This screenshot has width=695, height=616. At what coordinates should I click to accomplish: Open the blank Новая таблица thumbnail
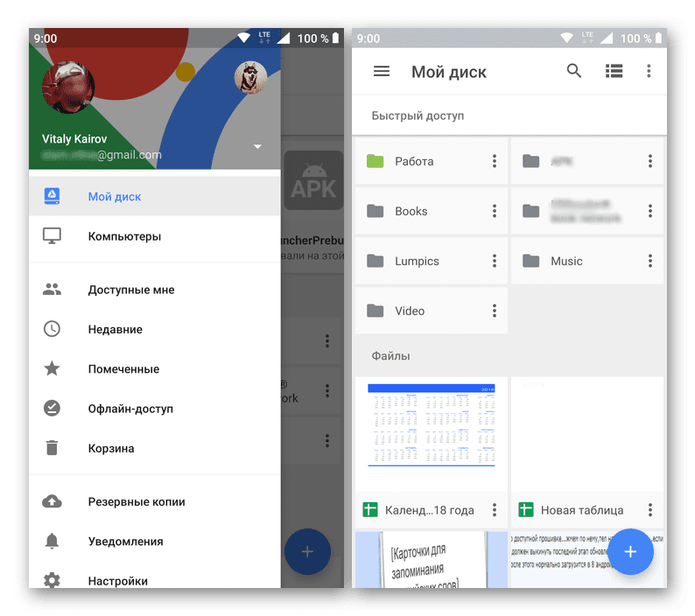[586, 433]
